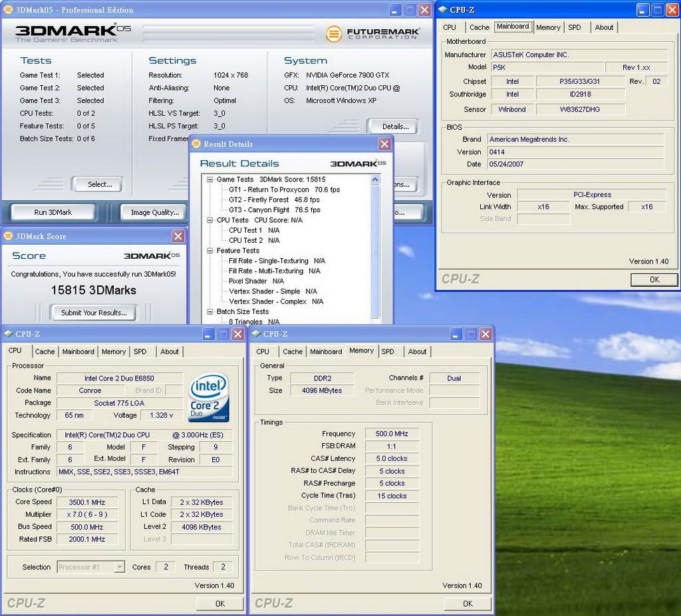
Task: Minimize the 3DMark05 main window
Action: [394, 10]
